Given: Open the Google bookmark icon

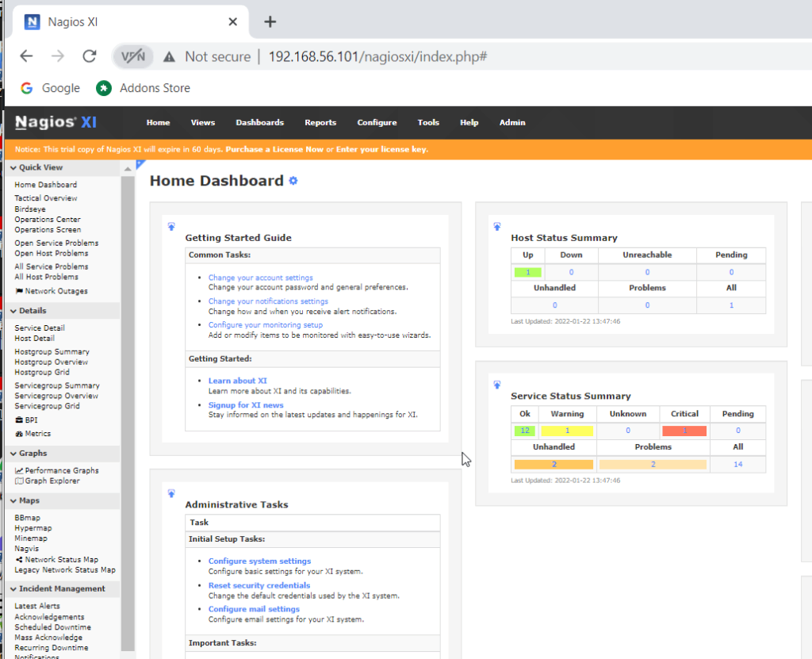Looking at the screenshot, I should coord(26,88).
